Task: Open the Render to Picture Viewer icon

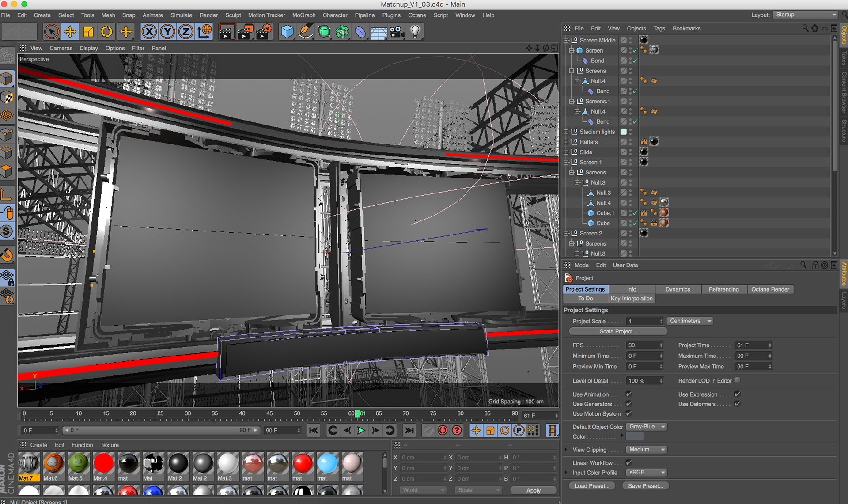Action: coord(245,32)
